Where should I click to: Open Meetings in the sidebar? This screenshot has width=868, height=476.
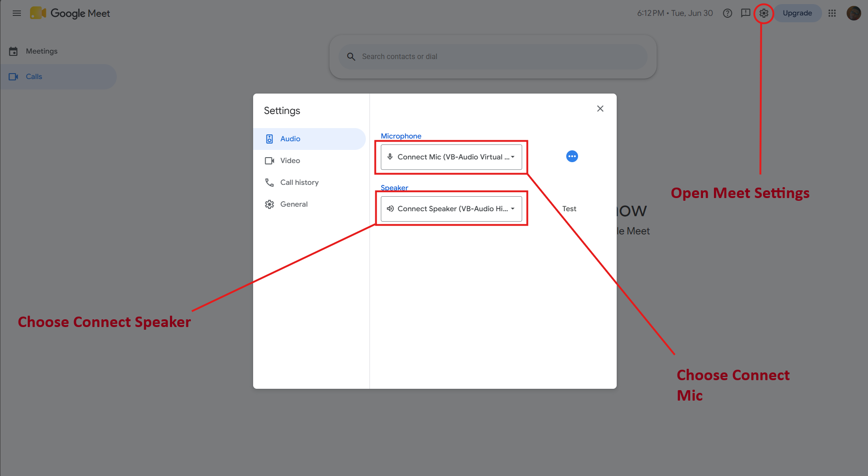pos(58,51)
